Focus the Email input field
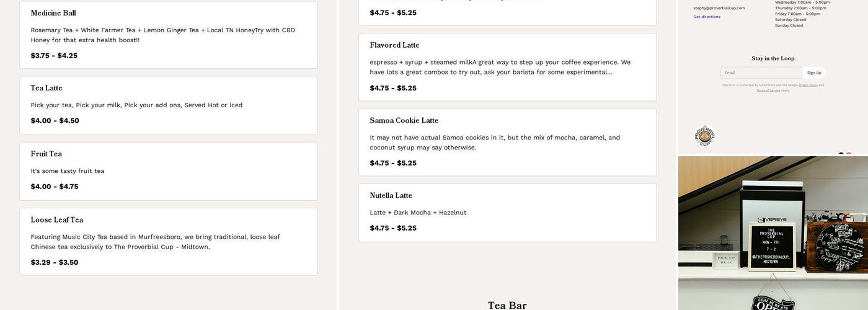Image resolution: width=868 pixels, height=310 pixels. pyautogui.click(x=761, y=73)
